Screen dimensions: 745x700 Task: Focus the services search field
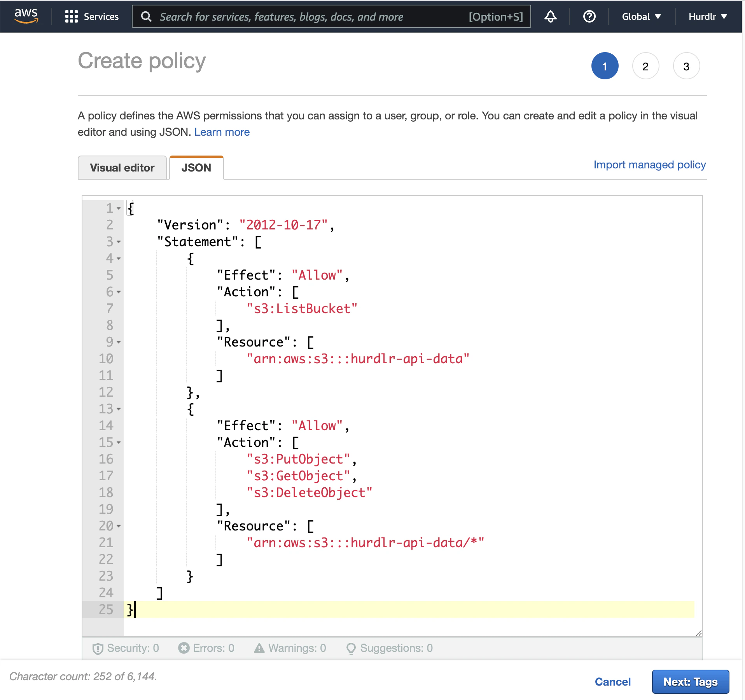tap(331, 16)
